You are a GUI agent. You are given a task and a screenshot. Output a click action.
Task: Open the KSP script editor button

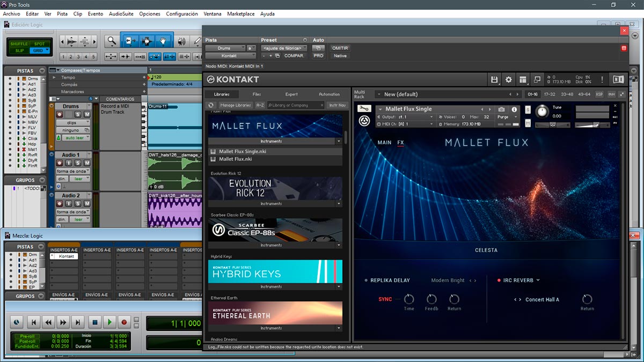click(599, 94)
